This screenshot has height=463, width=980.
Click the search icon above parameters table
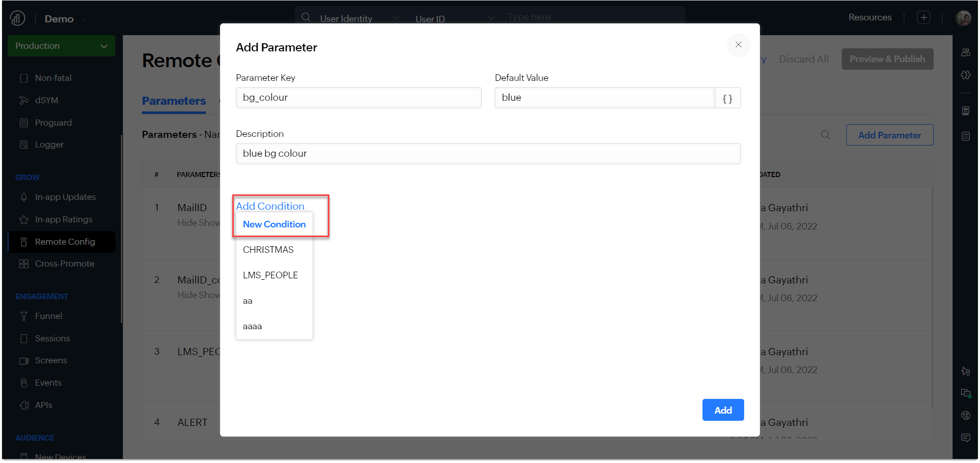[x=825, y=135]
